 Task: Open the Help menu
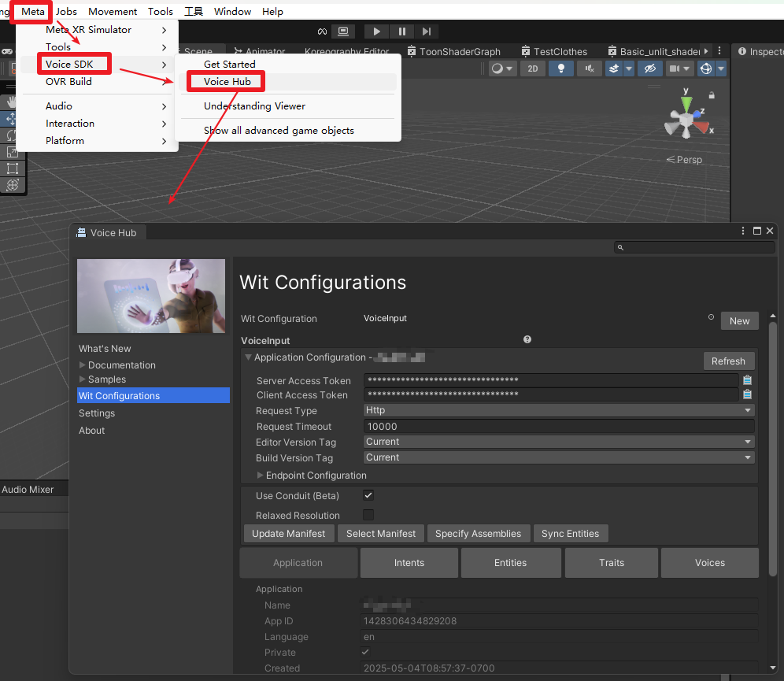coord(272,11)
